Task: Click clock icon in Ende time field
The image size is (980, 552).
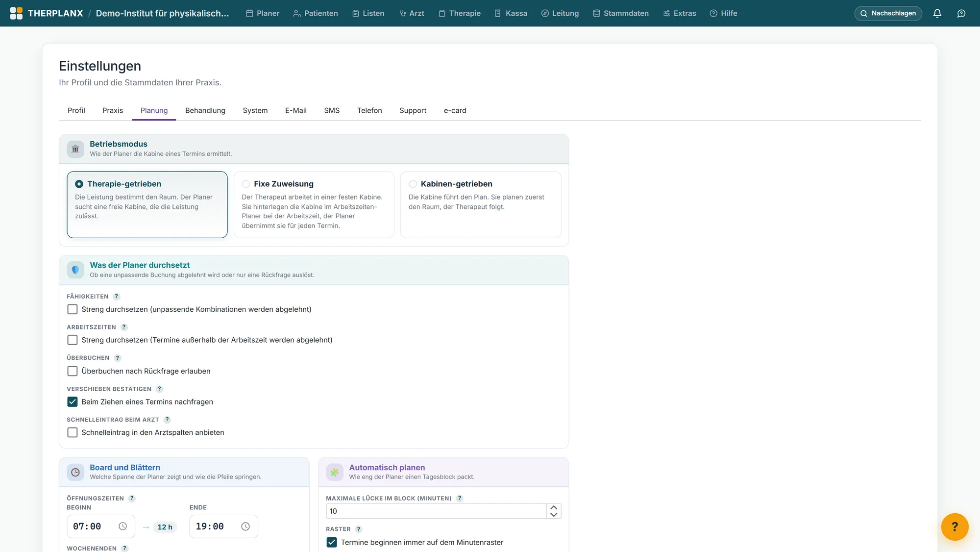Action: (x=245, y=527)
